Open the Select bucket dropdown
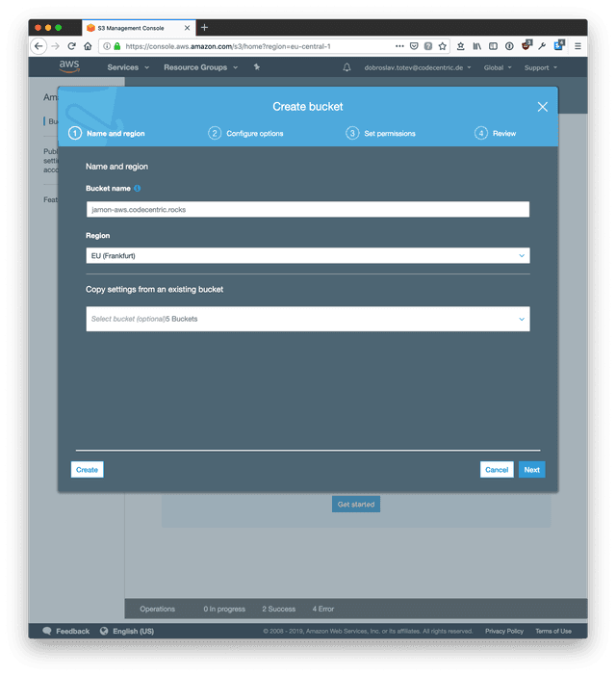The image size is (616, 676). [x=307, y=319]
